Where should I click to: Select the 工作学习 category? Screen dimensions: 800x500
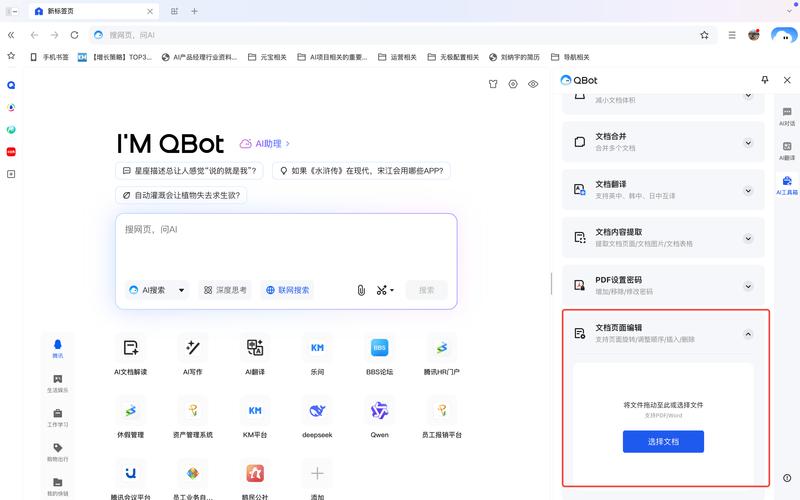(x=58, y=418)
